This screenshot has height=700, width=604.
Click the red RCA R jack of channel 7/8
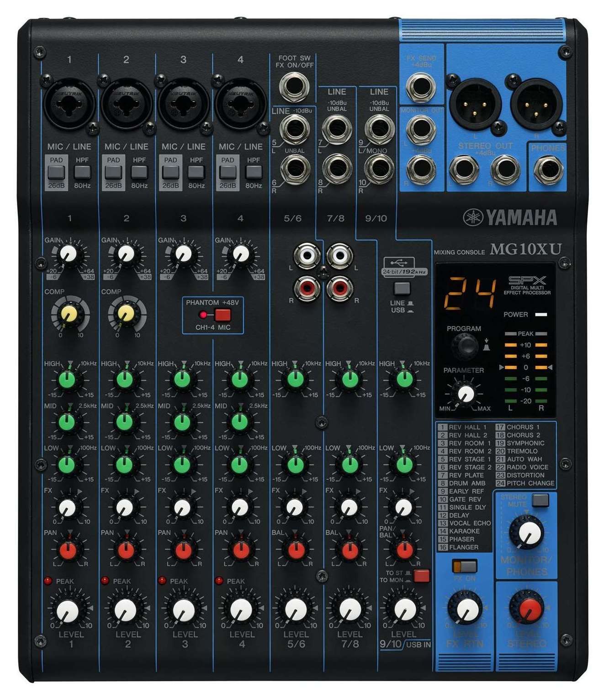(x=339, y=288)
